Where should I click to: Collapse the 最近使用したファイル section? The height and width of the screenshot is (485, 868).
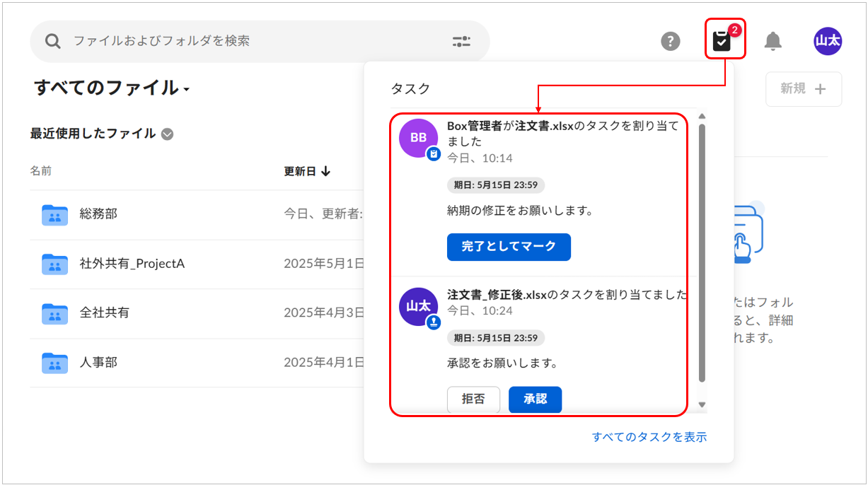tap(168, 134)
